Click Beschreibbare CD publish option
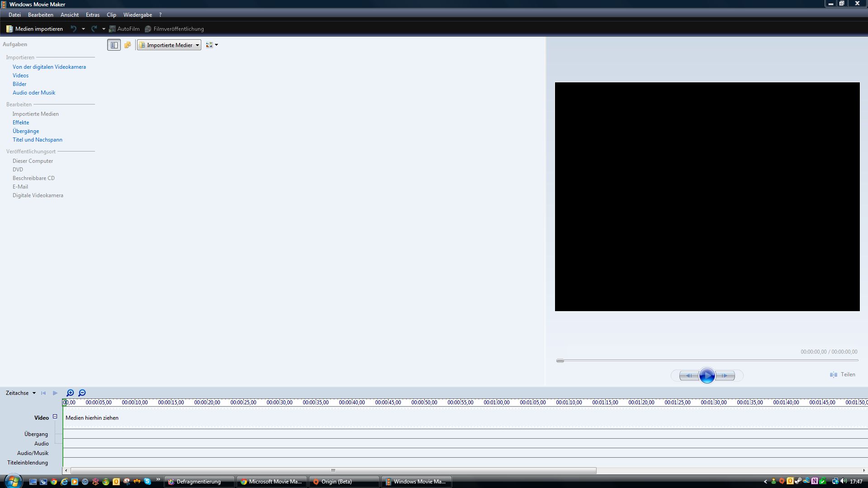Viewport: 868px width, 488px height. coord(33,178)
